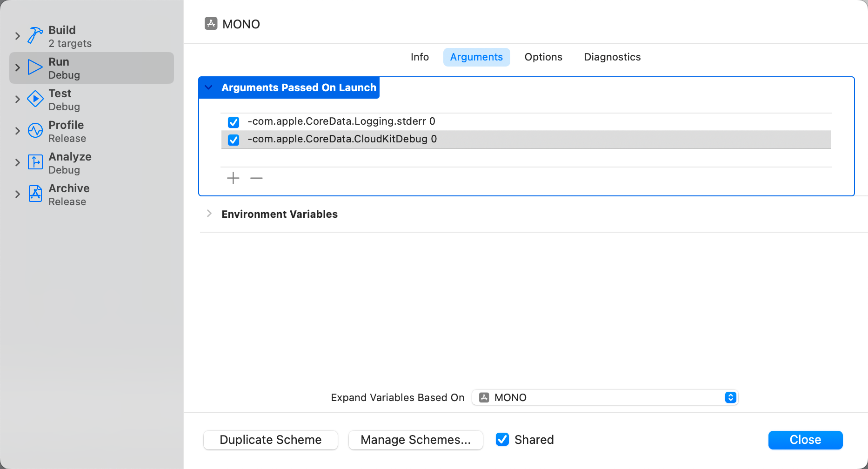Open Manage Schemes dialog

pos(415,440)
